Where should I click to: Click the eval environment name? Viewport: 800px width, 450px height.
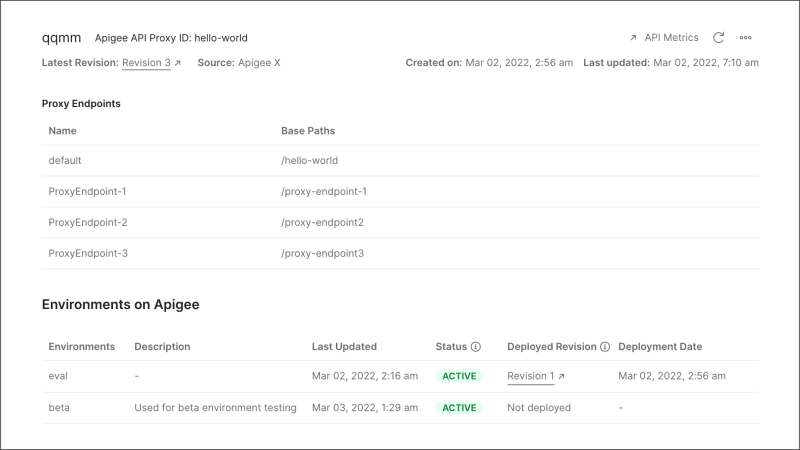59,376
